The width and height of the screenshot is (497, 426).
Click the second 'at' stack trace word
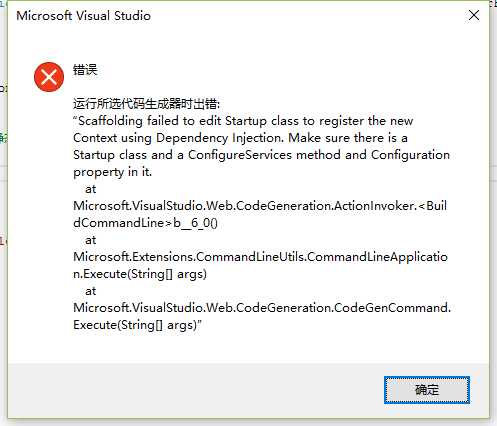point(91,240)
